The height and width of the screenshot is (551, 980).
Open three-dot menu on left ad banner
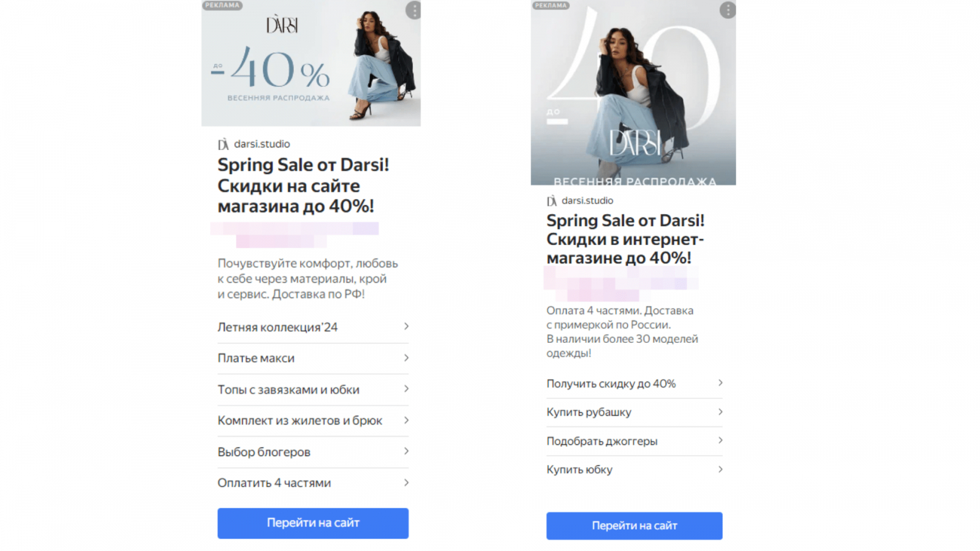413,10
